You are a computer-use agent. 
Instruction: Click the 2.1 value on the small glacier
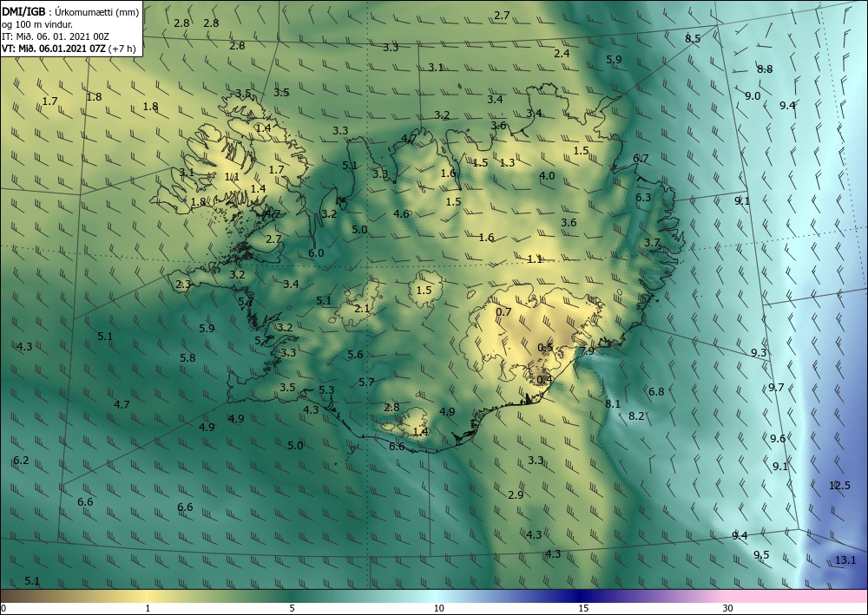pyautogui.click(x=362, y=309)
